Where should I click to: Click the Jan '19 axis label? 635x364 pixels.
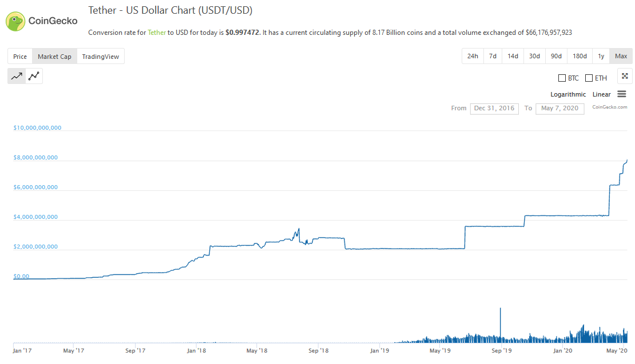pos(379,351)
